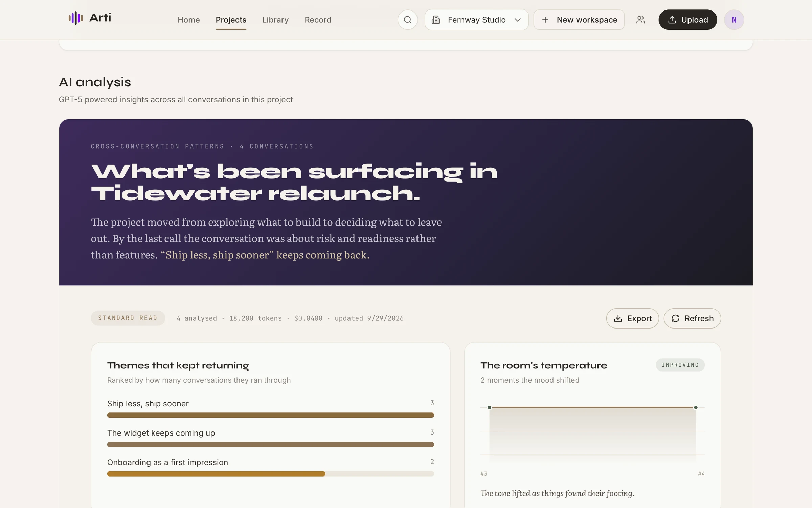812x508 pixels.
Task: Click "The room's temperature" heading
Action: (544, 365)
